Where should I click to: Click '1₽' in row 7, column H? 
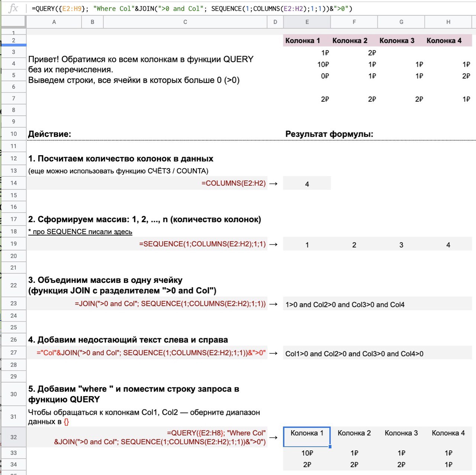[x=448, y=99]
